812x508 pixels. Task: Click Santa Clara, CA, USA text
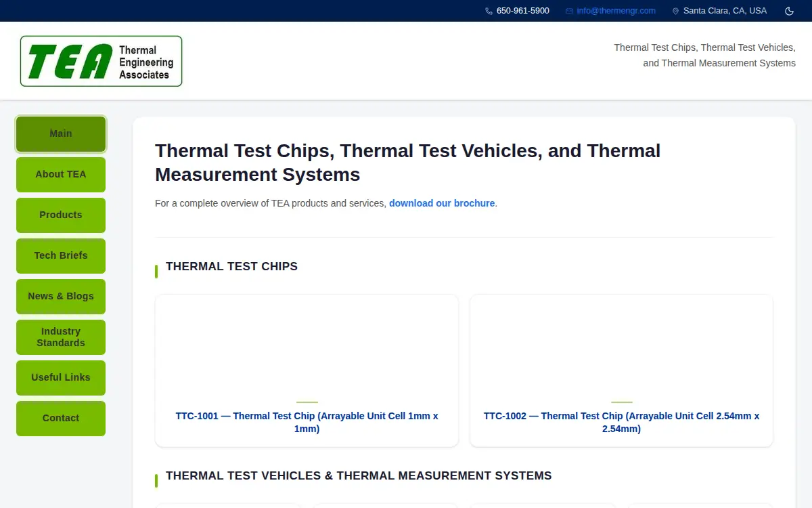[725, 11]
